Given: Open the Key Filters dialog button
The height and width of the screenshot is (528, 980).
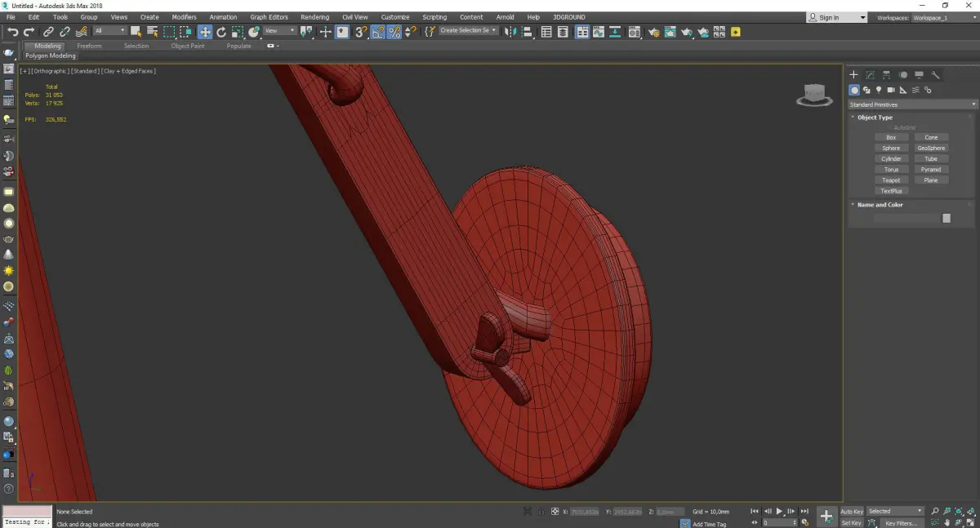Looking at the screenshot, I should (x=901, y=522).
